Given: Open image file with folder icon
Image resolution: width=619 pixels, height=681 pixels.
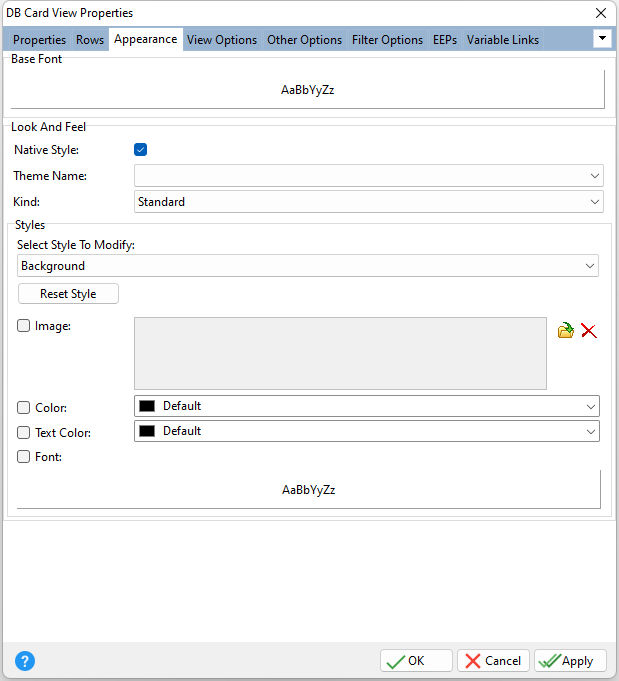Looking at the screenshot, I should coord(566,331).
